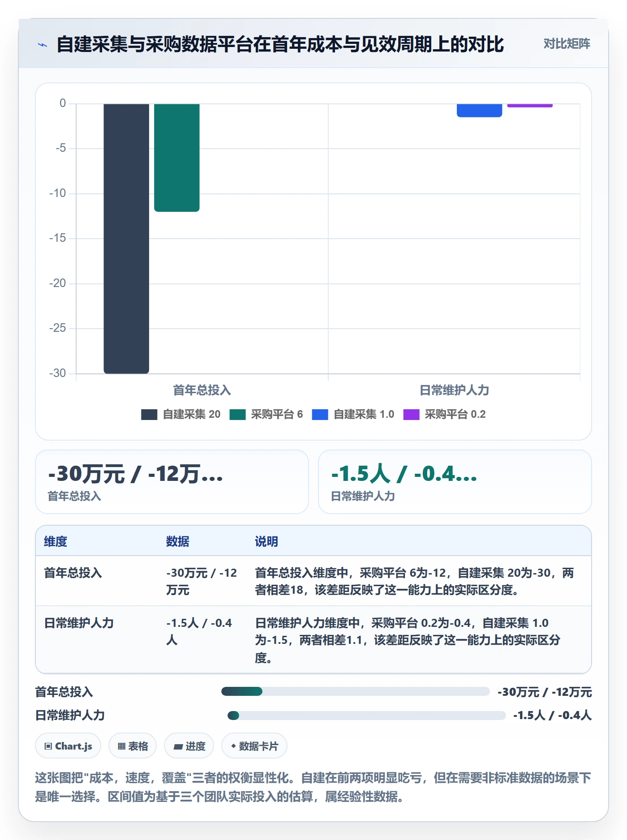Screen dimensions: 627x840
Task: Click the 表格 tag chip
Action: click(x=133, y=746)
